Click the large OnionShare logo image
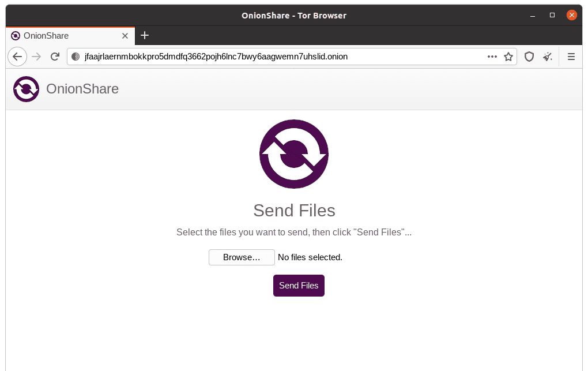 (x=294, y=154)
